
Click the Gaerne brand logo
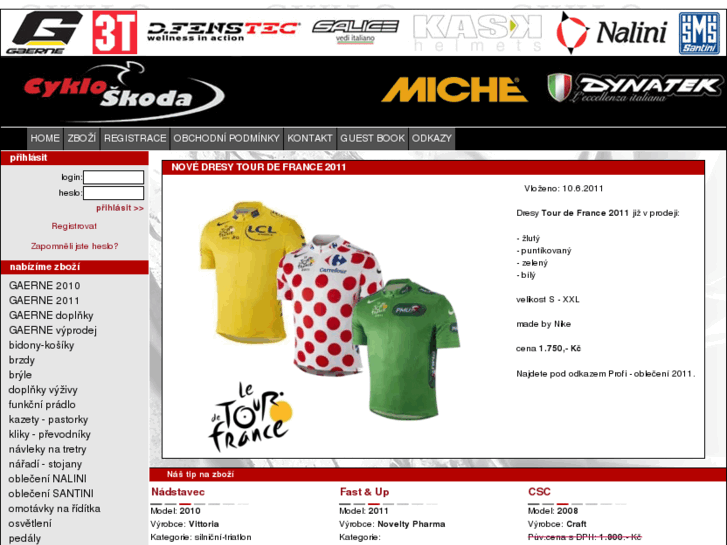(44, 32)
